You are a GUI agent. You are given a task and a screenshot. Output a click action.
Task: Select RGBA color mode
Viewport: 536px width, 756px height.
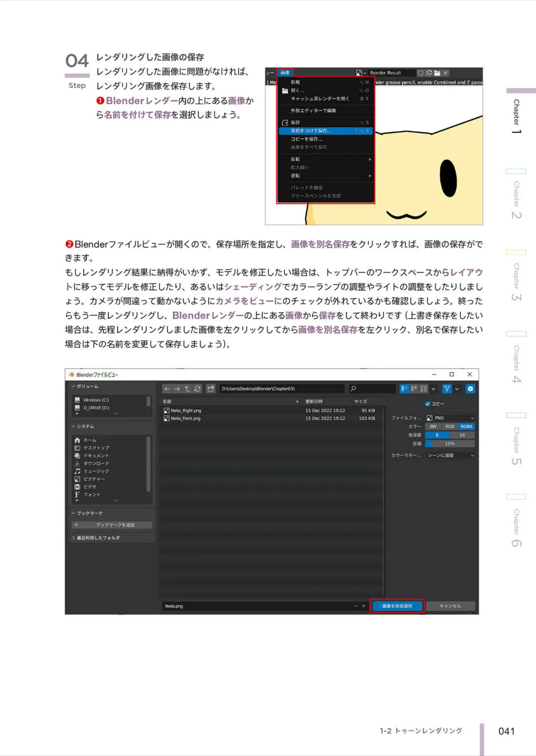pos(466,427)
